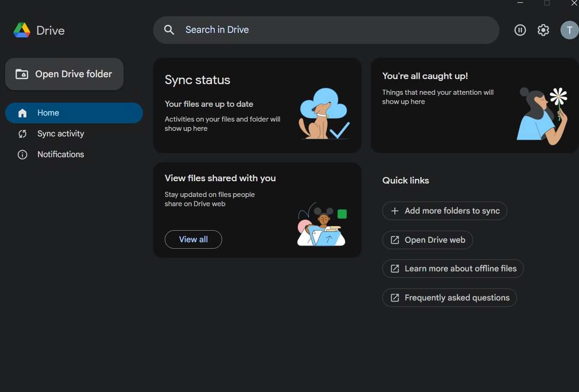Select the Home tab label
This screenshot has width=579, height=392.
point(48,113)
